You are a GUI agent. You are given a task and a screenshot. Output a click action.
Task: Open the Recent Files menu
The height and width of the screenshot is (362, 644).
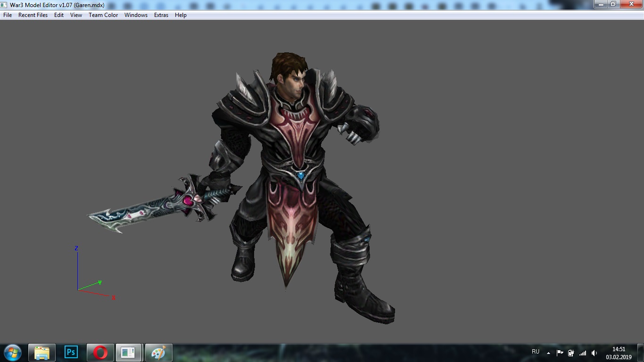33,15
